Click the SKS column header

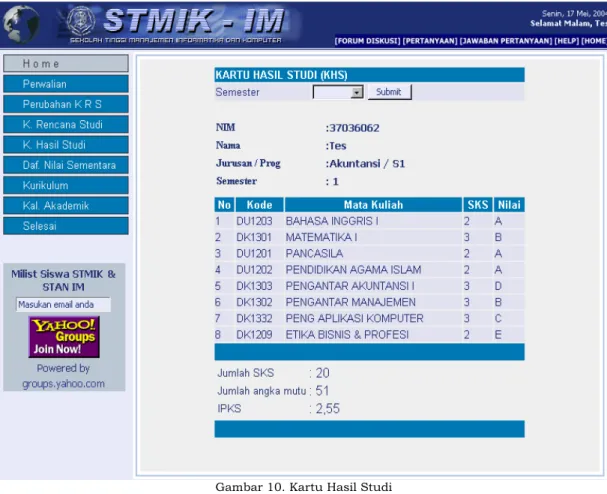point(478,204)
